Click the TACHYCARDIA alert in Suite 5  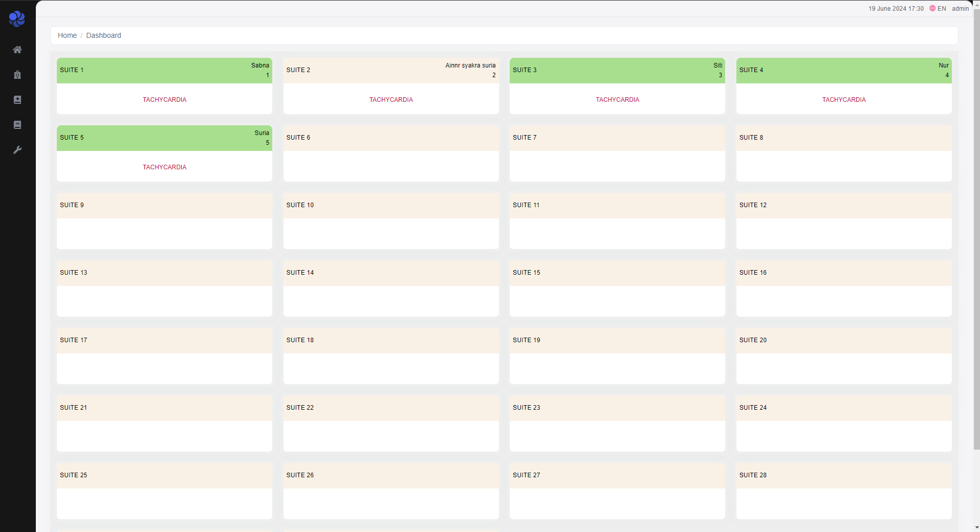164,167
